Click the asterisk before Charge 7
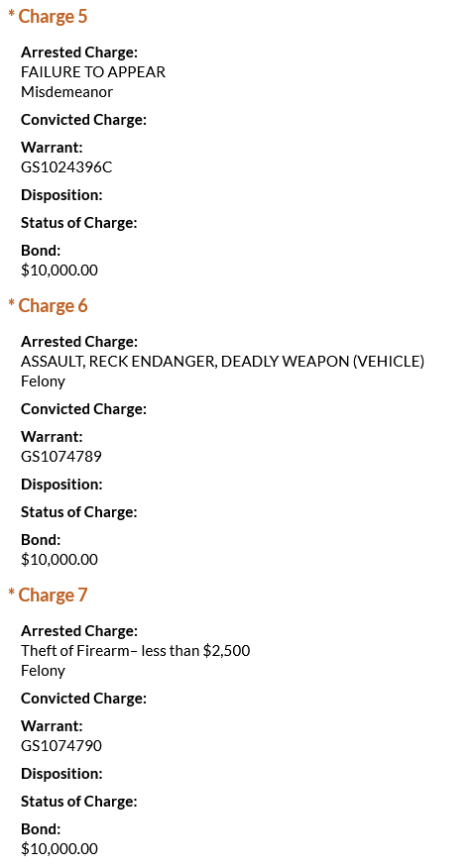Screen dimensions: 475x868 click(11, 593)
